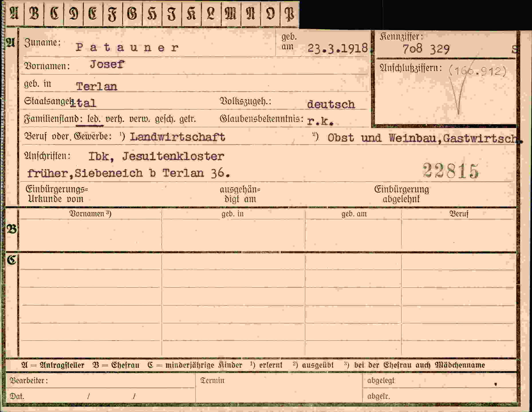The width and height of the screenshot is (532, 412).
Task: Click the alphabet tab letter P
Action: point(289,13)
